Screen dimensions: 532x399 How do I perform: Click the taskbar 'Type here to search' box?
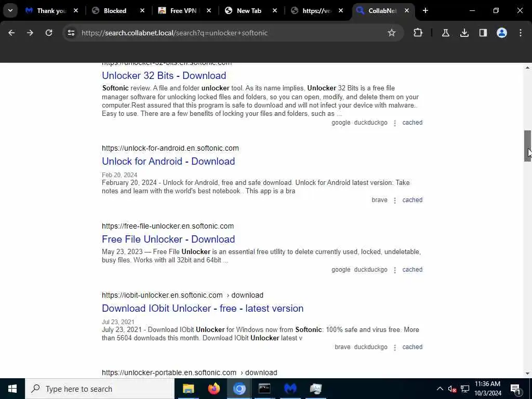100,389
